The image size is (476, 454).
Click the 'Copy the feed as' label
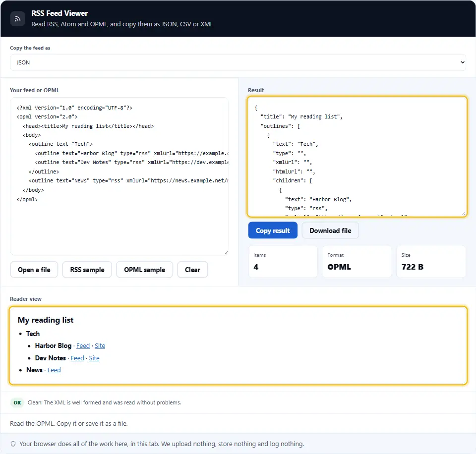pyautogui.click(x=30, y=48)
